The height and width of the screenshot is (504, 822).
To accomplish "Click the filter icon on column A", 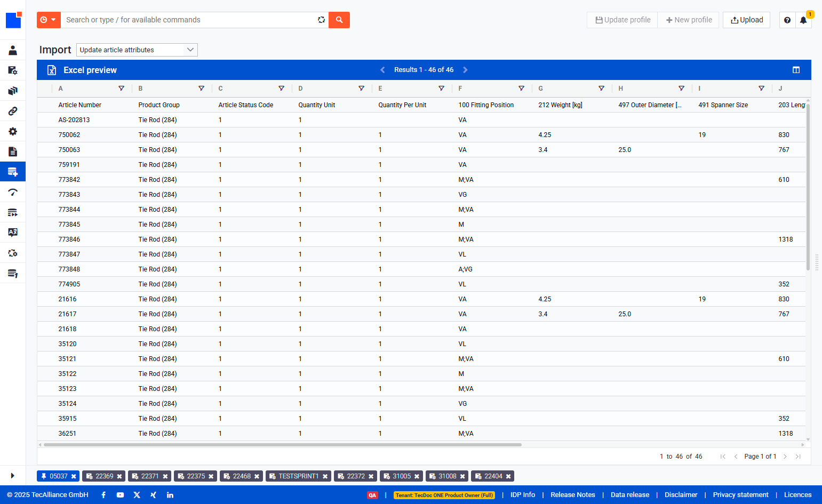I will (122, 89).
